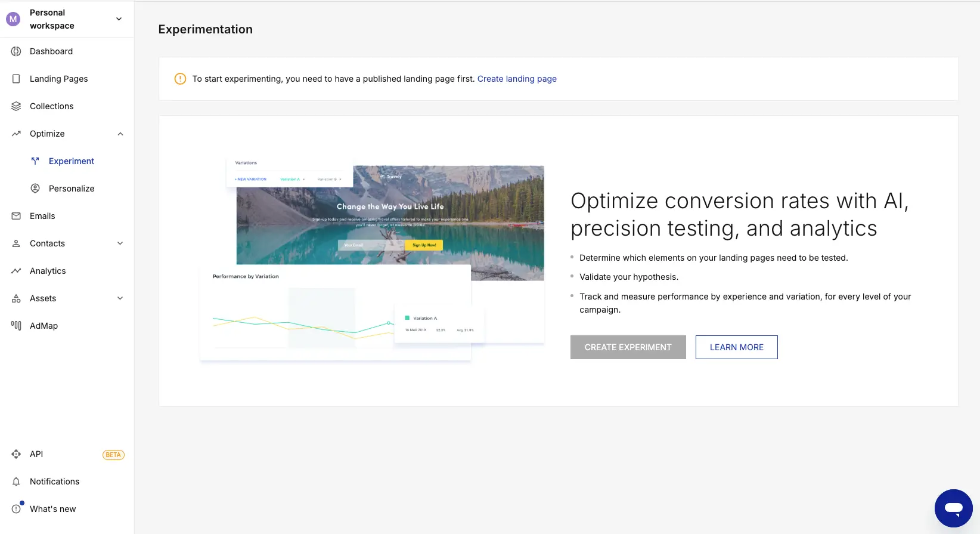Open the Notifications page
Screen dimensions: 980x534
coord(67,481)
